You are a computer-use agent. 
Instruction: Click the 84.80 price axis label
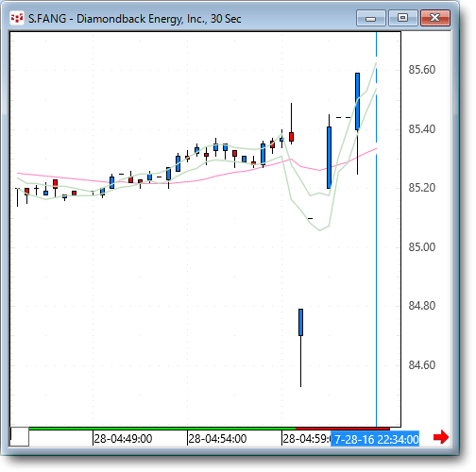pos(422,306)
